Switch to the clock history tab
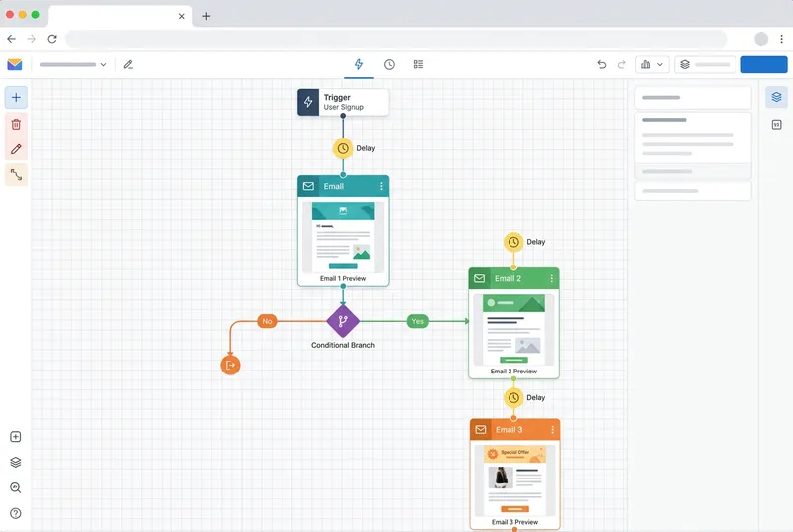 (x=389, y=64)
